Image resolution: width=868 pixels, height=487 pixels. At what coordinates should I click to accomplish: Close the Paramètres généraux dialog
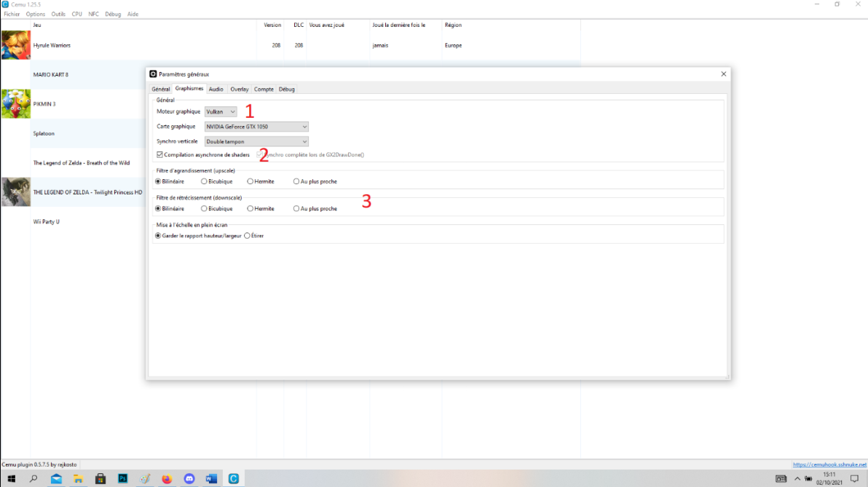723,74
